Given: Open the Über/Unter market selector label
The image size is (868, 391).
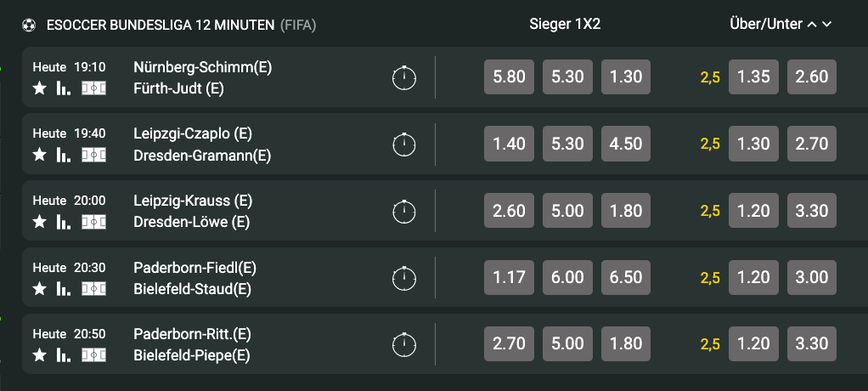Looking at the screenshot, I should [766, 24].
